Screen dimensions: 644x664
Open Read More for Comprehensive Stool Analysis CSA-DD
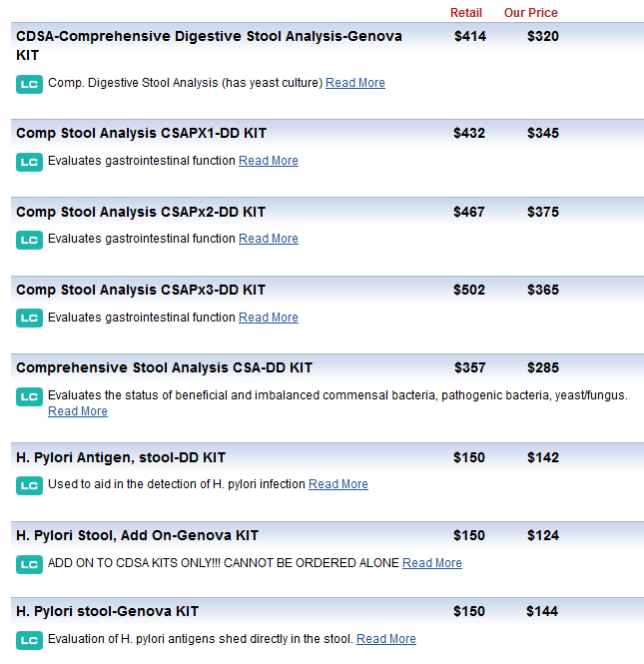(77, 411)
